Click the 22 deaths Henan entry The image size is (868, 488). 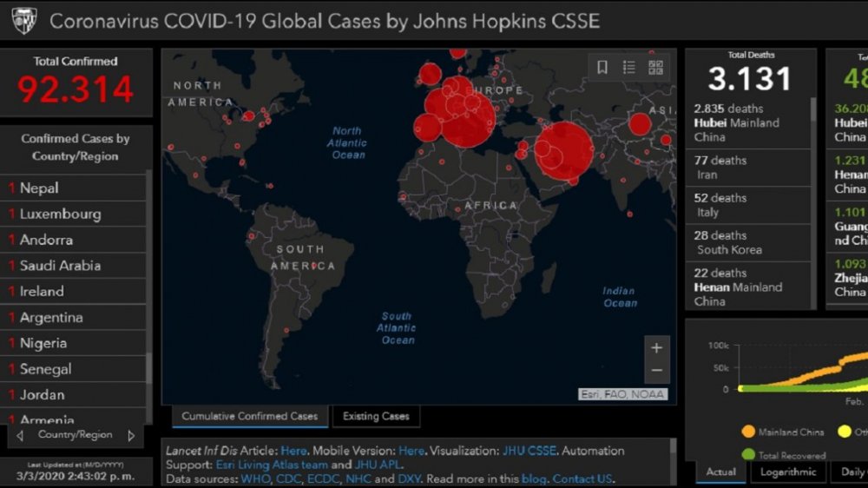(748, 287)
